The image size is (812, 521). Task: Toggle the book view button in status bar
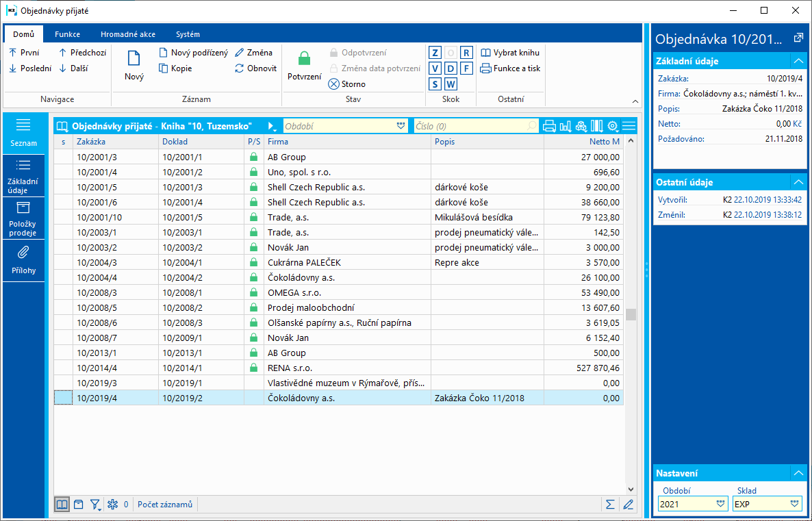point(62,505)
